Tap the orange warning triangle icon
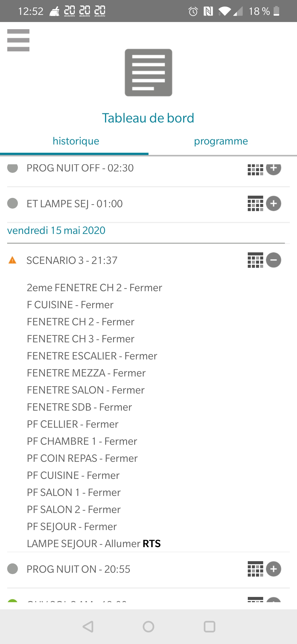Viewport: 297px width, 644px height. [12, 260]
